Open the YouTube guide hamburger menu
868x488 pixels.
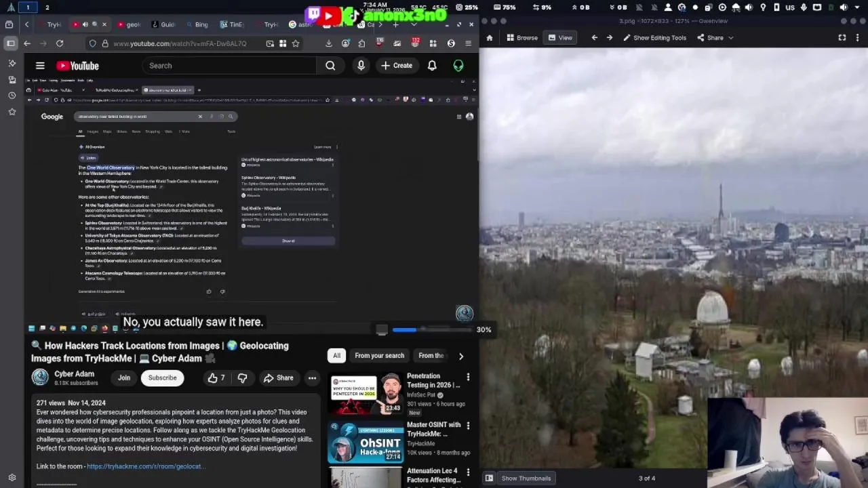[40, 66]
